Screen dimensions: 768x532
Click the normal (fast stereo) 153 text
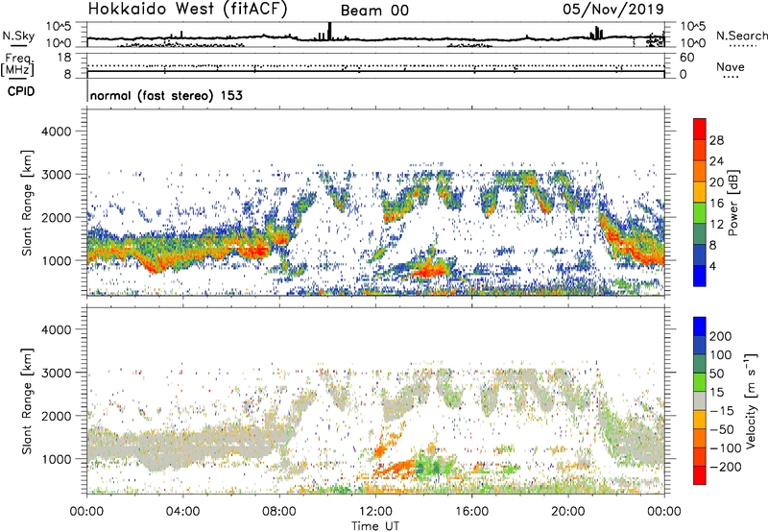[x=166, y=95]
